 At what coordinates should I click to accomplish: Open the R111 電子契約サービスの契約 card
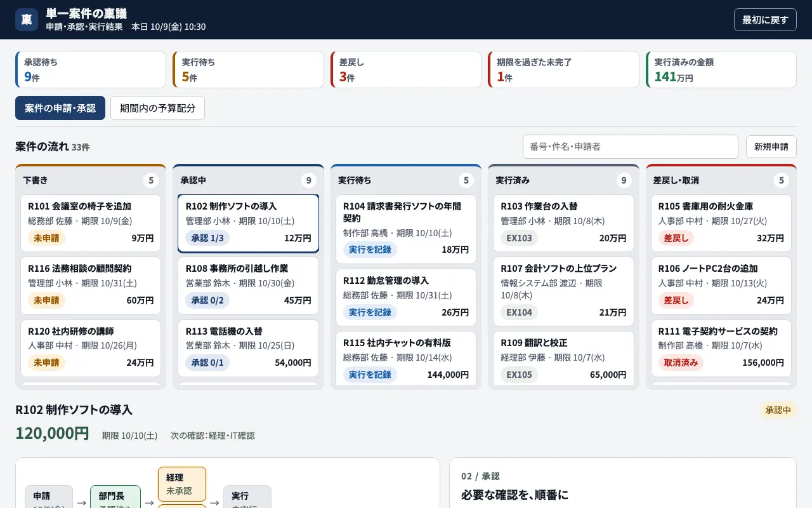(x=721, y=349)
